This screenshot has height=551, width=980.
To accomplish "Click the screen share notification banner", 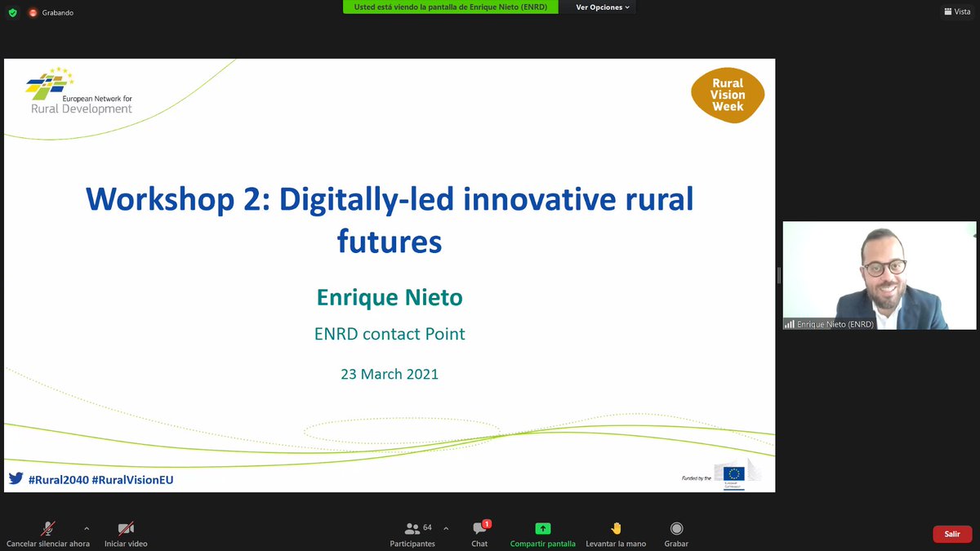I will pos(450,7).
